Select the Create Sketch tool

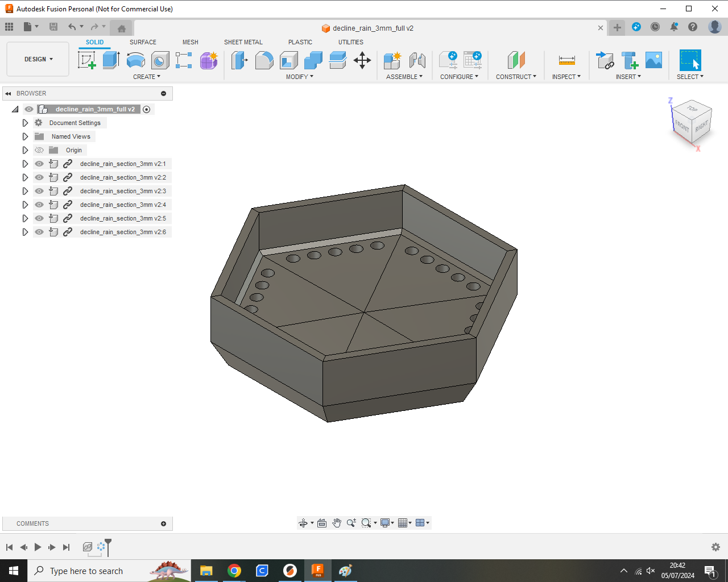click(x=88, y=60)
